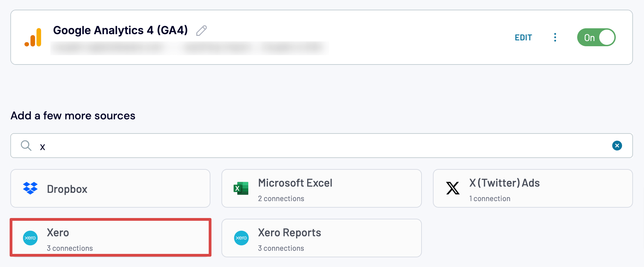The height and width of the screenshot is (267, 644).
Task: Click the magnifier search icon
Action: click(26, 146)
